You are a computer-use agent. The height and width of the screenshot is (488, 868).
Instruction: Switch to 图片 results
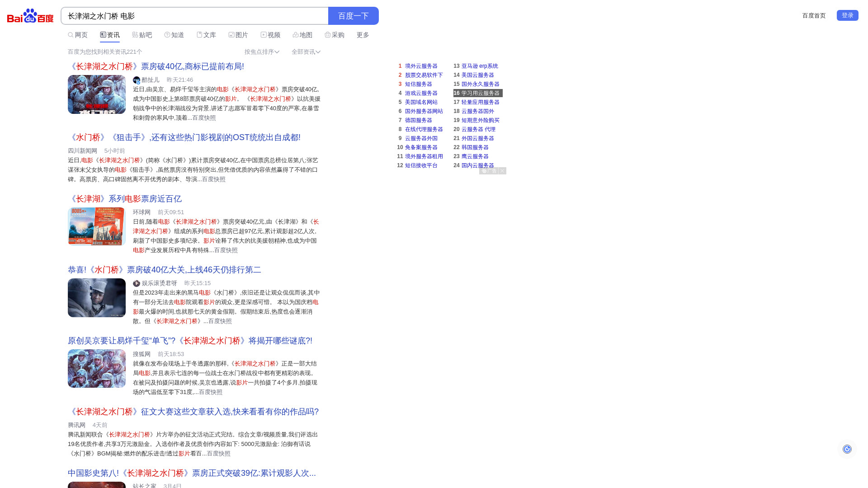click(238, 35)
